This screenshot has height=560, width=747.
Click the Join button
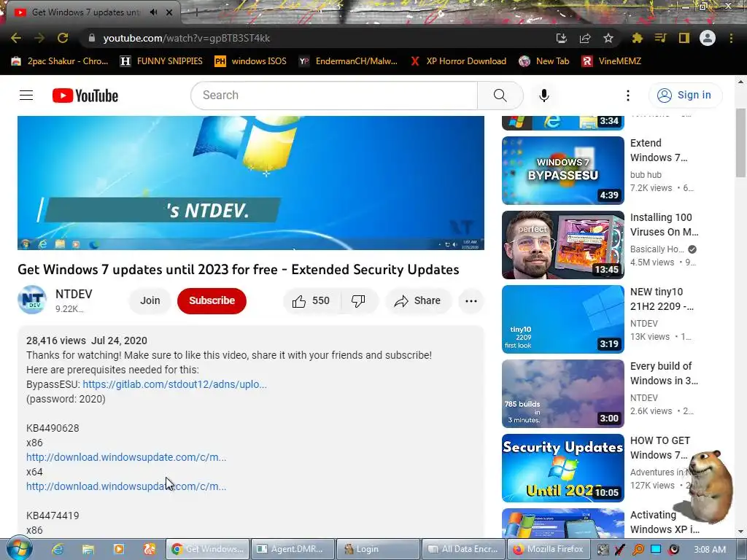click(150, 300)
